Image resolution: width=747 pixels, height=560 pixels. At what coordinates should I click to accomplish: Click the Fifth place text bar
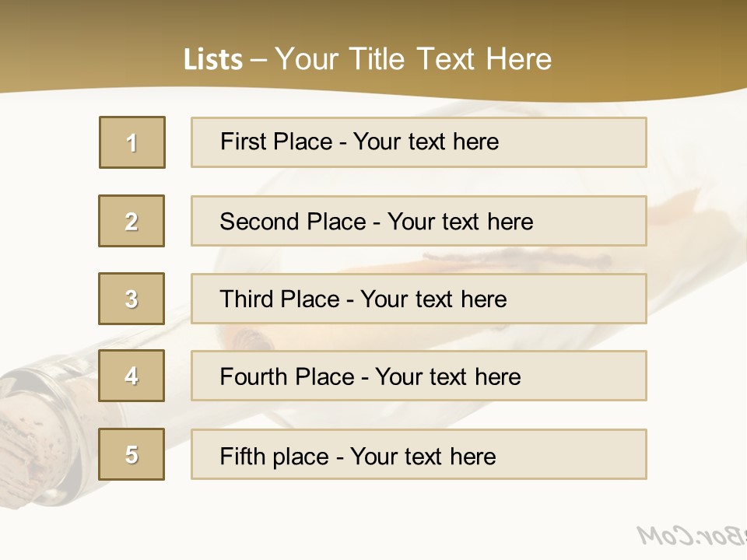(x=419, y=454)
